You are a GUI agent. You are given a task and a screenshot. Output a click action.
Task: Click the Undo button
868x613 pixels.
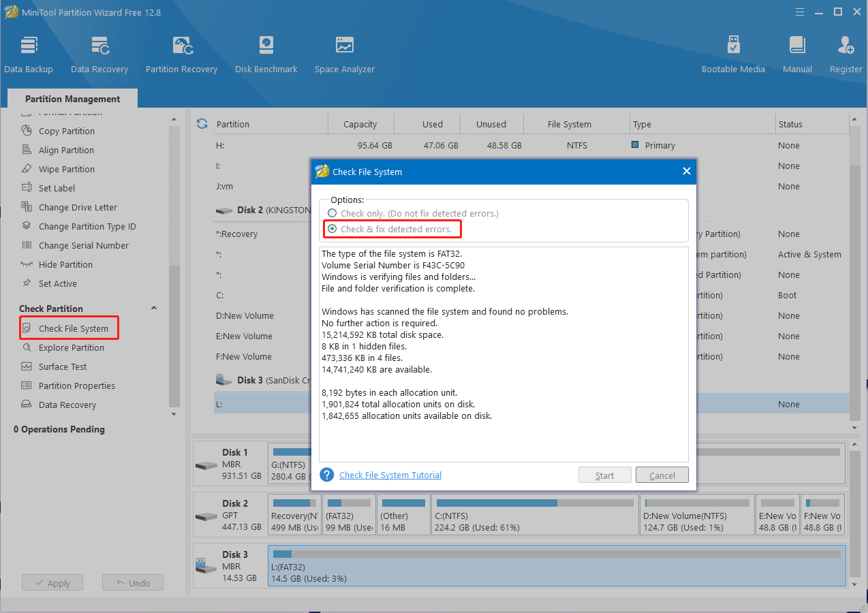click(133, 583)
